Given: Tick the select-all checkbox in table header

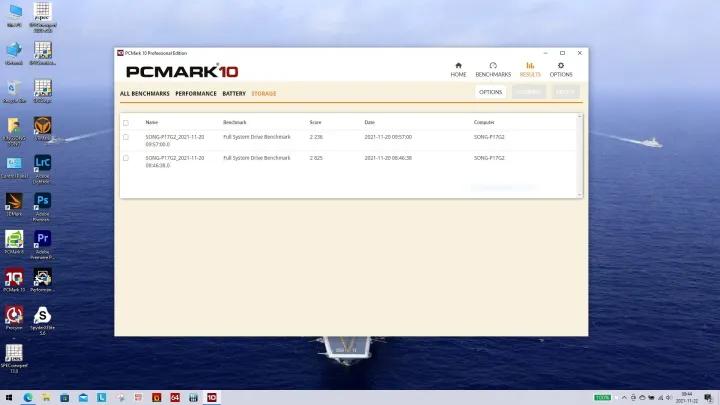Looking at the screenshot, I should 126,123.
